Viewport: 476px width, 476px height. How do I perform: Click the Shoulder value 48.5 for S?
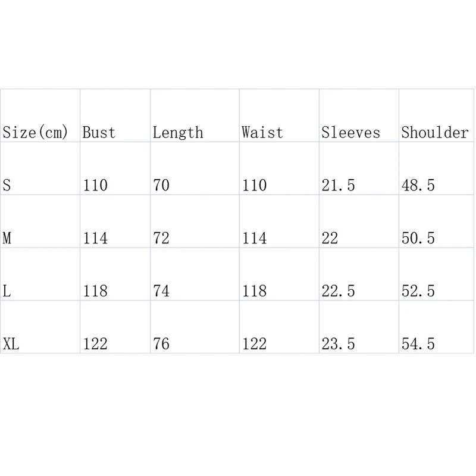pos(418,185)
